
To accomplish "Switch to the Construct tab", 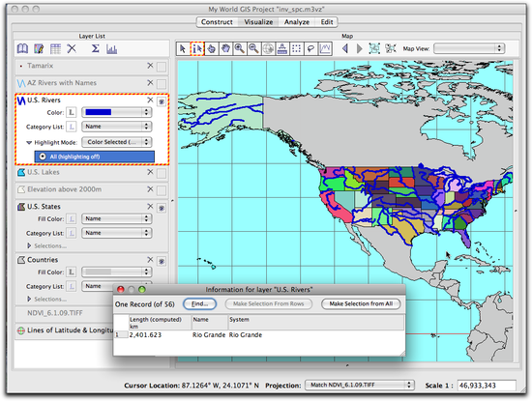I will click(x=217, y=22).
